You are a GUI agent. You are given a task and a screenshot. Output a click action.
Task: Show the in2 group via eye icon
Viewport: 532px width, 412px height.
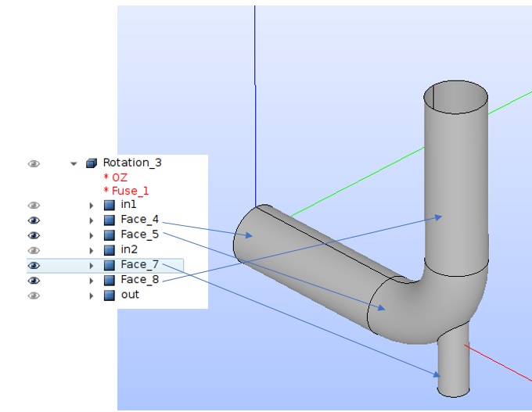(x=34, y=251)
